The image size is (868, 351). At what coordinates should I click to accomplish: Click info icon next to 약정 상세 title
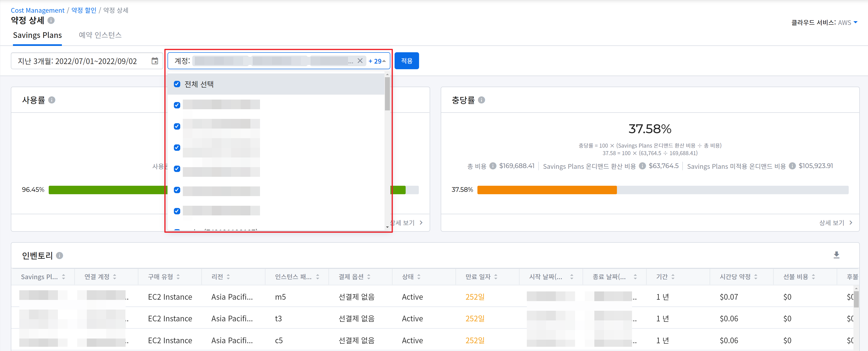click(x=51, y=20)
